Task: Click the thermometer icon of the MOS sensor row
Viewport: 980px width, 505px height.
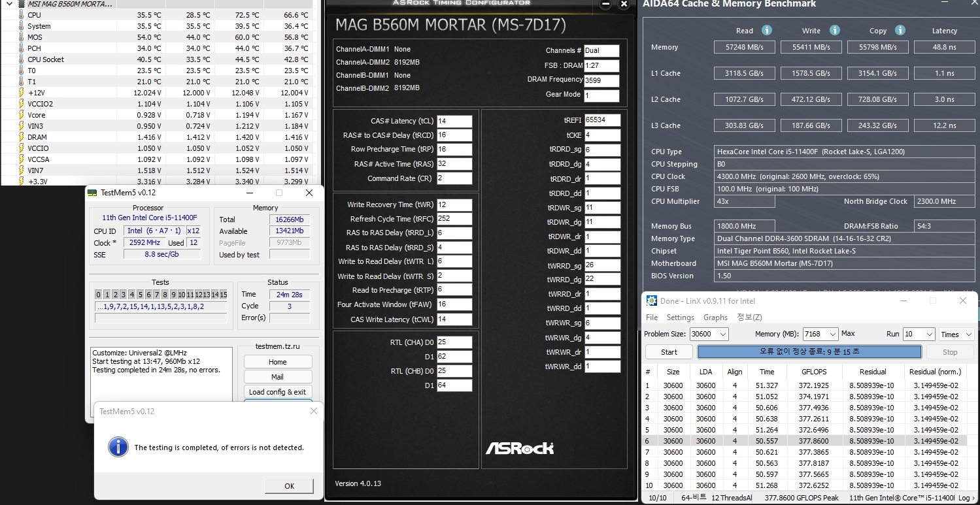Action: pyautogui.click(x=21, y=37)
